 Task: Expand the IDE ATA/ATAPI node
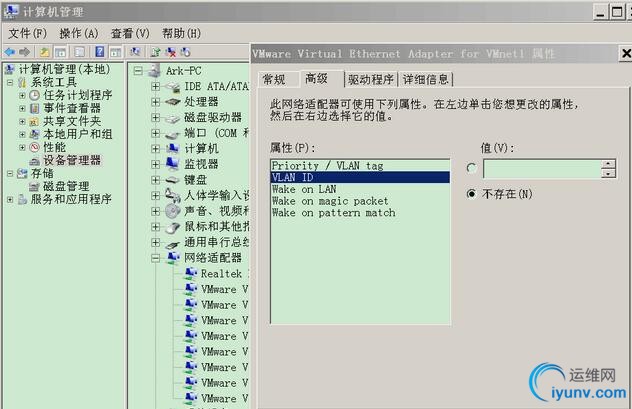click(x=156, y=86)
